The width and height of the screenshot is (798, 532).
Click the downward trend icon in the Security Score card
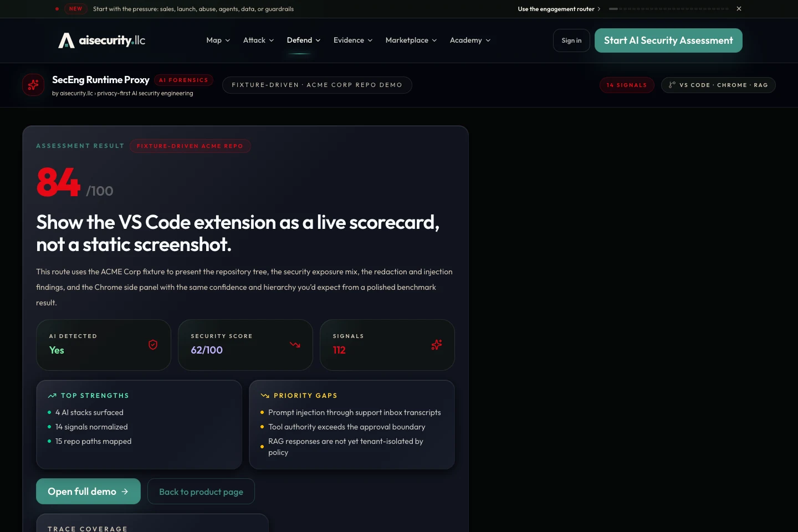pos(295,345)
